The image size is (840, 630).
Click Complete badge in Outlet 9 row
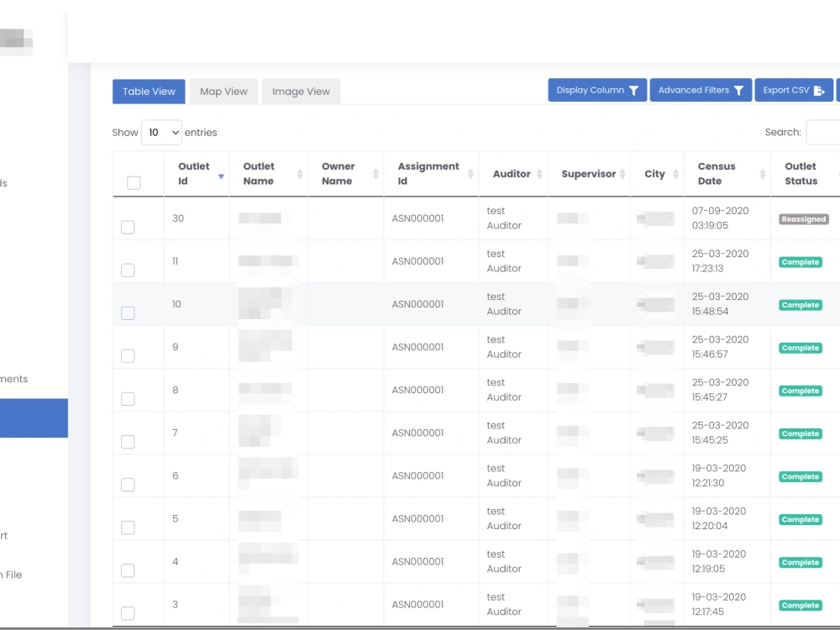pyautogui.click(x=801, y=348)
